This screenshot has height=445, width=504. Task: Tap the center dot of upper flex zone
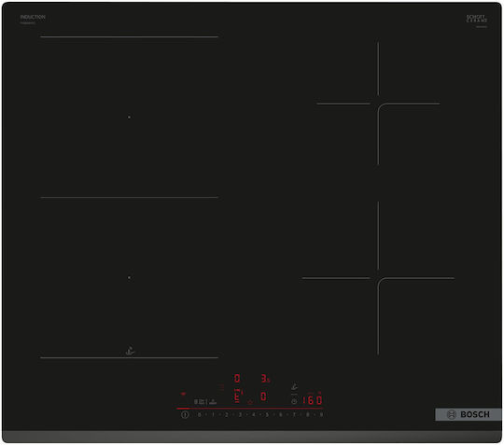coord(129,118)
